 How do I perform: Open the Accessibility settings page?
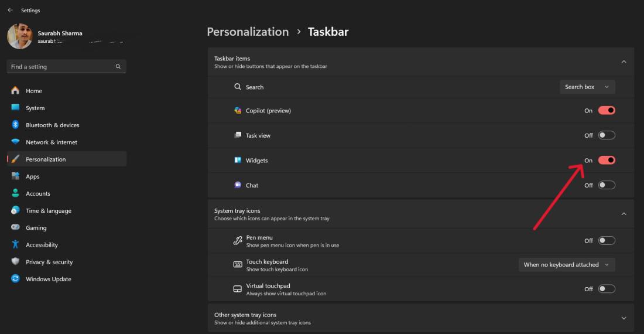(x=42, y=245)
